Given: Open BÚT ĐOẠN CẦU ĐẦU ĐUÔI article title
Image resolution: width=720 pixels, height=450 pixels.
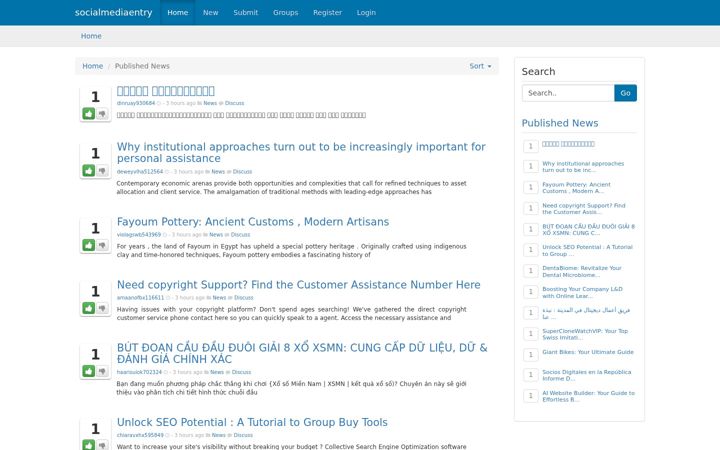Looking at the screenshot, I should [302, 353].
